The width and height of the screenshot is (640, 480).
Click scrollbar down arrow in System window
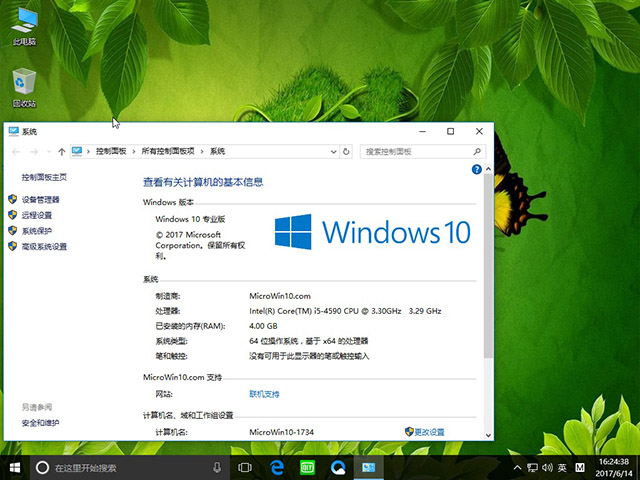(x=488, y=435)
